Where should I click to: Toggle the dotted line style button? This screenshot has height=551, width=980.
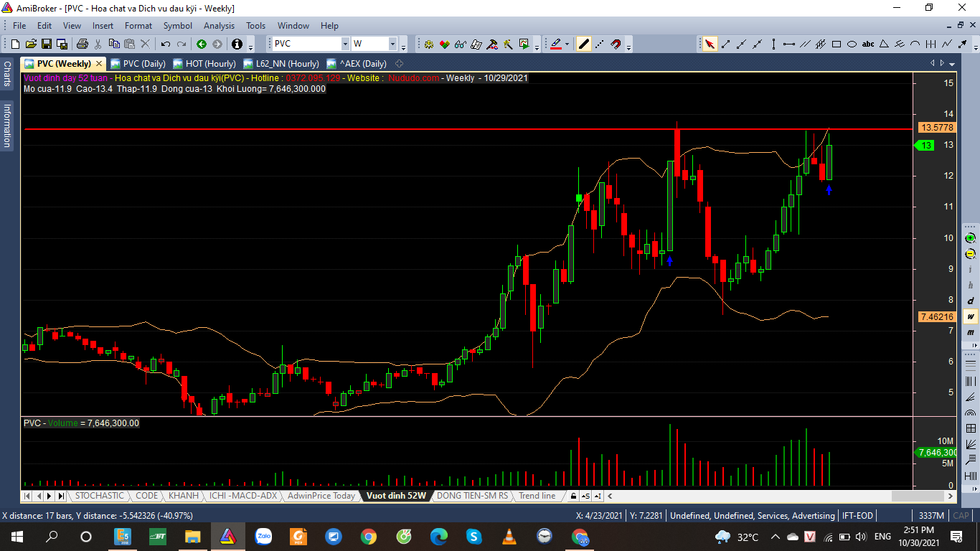click(x=600, y=44)
